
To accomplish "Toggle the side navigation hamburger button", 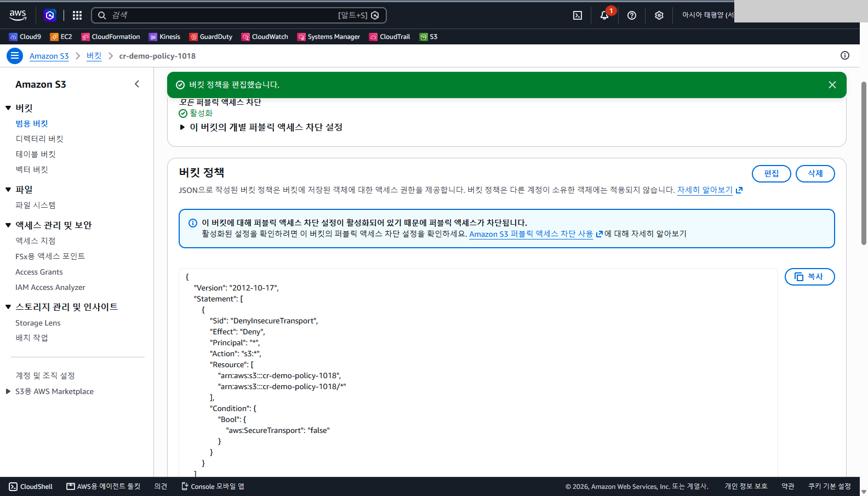I will click(15, 56).
